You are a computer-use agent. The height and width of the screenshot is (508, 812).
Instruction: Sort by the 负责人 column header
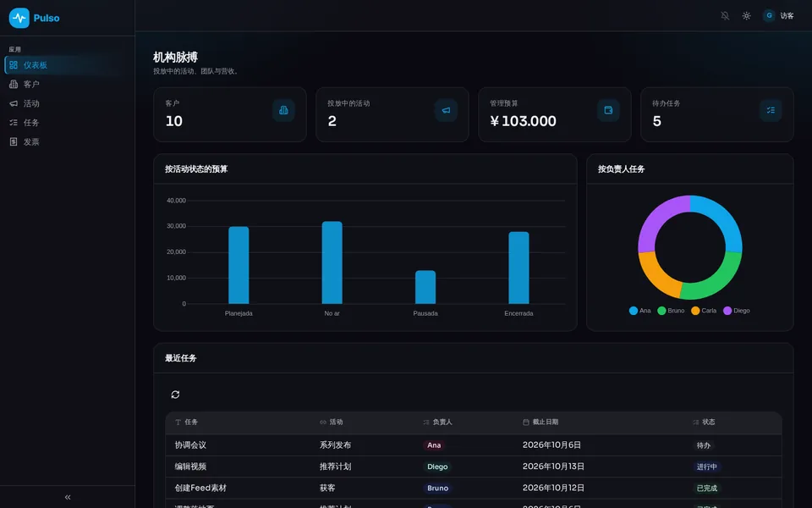coord(437,422)
